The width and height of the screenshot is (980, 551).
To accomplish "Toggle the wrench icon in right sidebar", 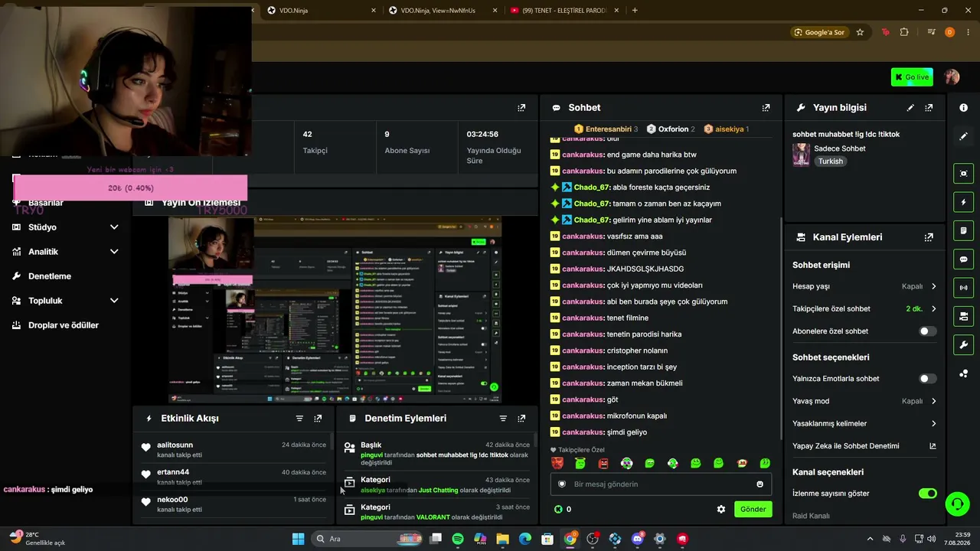I will tap(963, 344).
